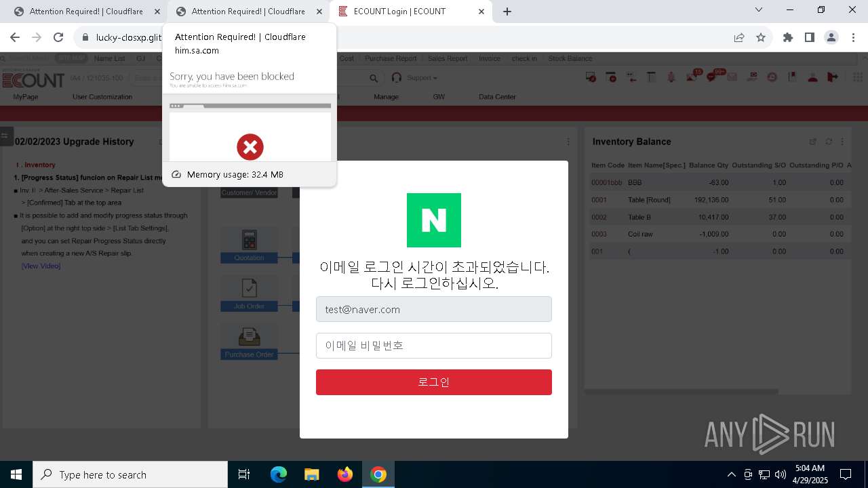Open the ECOUNT logo home
Screen dimensions: 868x488
click(x=33, y=80)
